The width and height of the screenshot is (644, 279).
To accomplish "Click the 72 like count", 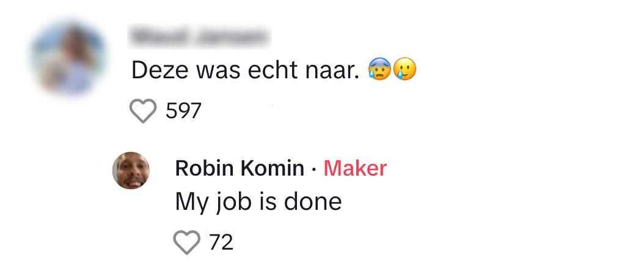I will tap(221, 242).
